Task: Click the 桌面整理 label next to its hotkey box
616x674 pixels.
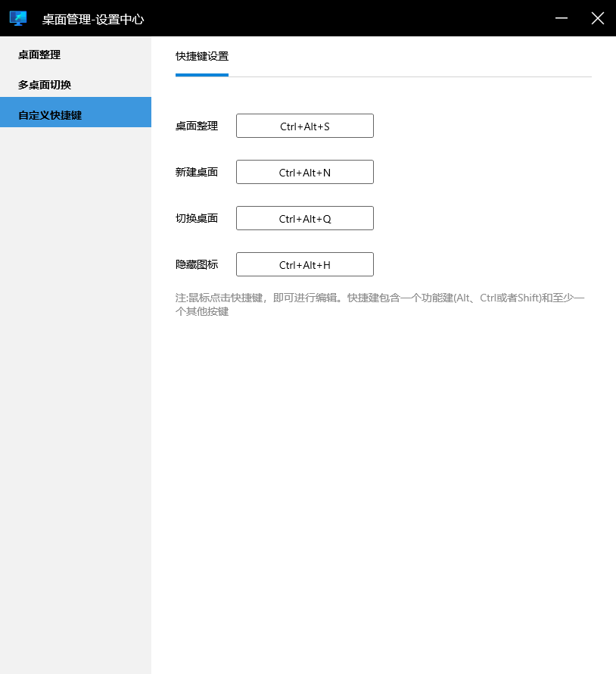Action: [x=197, y=126]
